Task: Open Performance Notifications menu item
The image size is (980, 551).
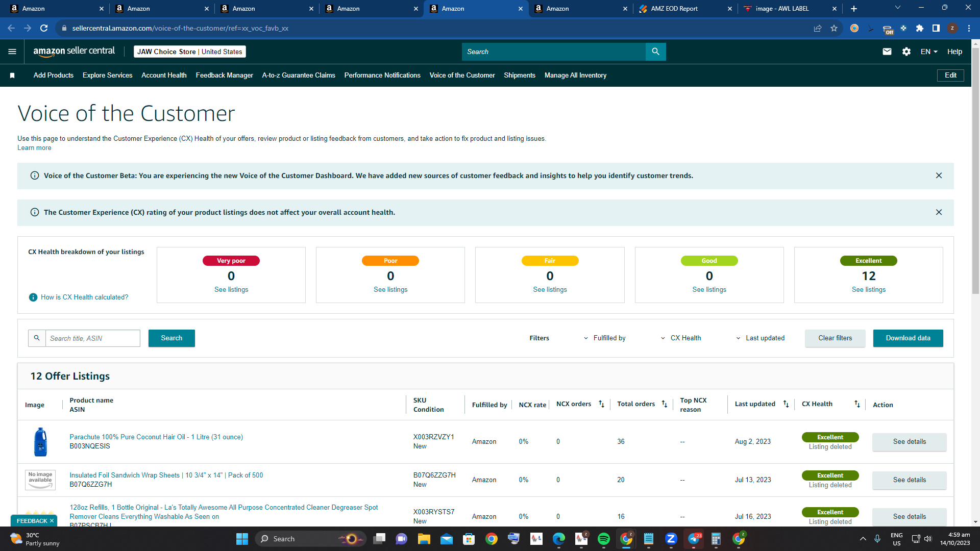Action: [x=382, y=76]
